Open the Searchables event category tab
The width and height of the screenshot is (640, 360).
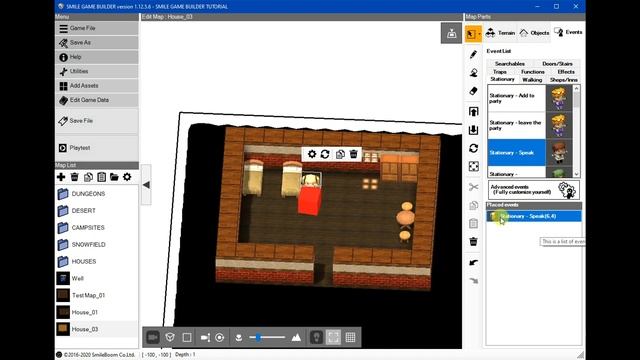[509, 64]
